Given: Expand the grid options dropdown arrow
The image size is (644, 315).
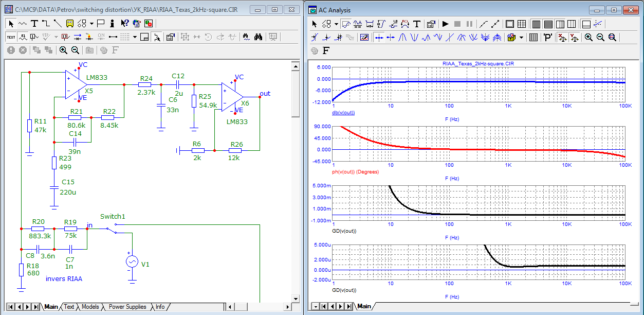Looking at the screenshot, I should 135,37.
